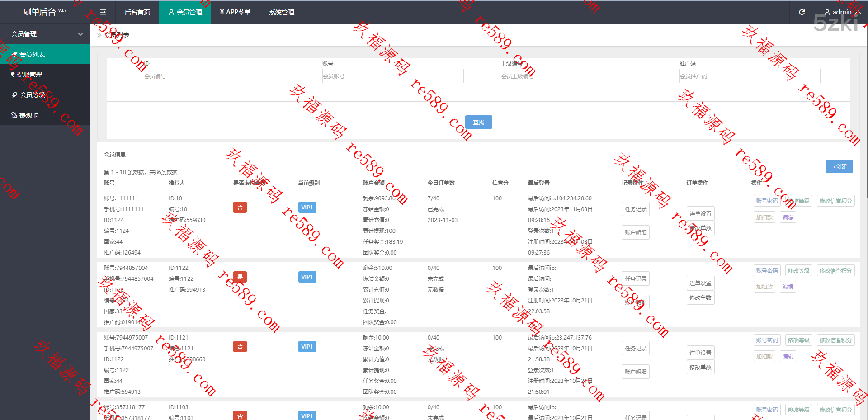
Task: Click the refresh icon in top bar
Action: pyautogui.click(x=802, y=12)
